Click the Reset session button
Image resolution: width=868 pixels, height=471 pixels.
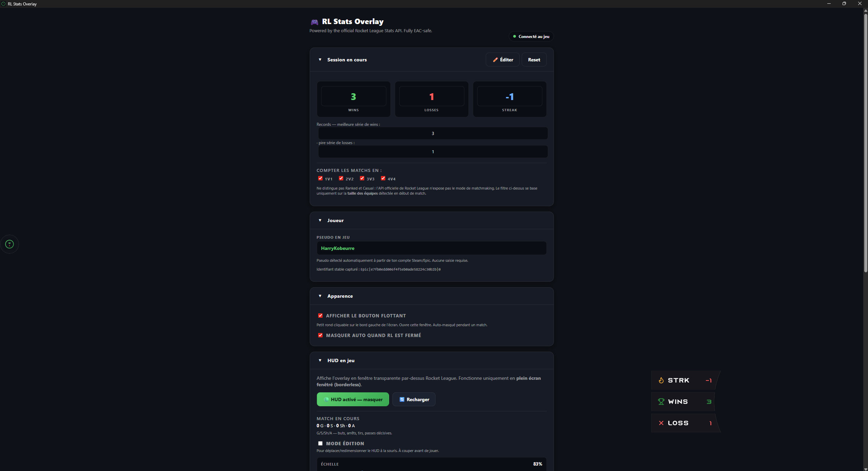[x=534, y=60]
